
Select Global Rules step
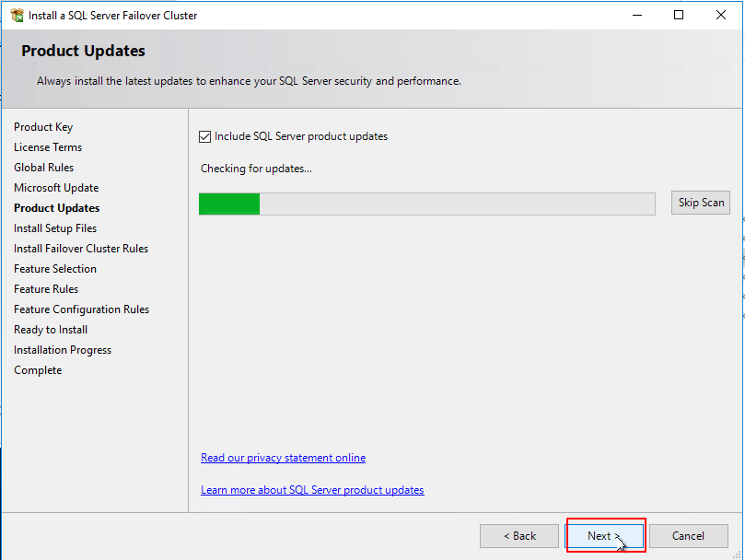click(x=43, y=167)
